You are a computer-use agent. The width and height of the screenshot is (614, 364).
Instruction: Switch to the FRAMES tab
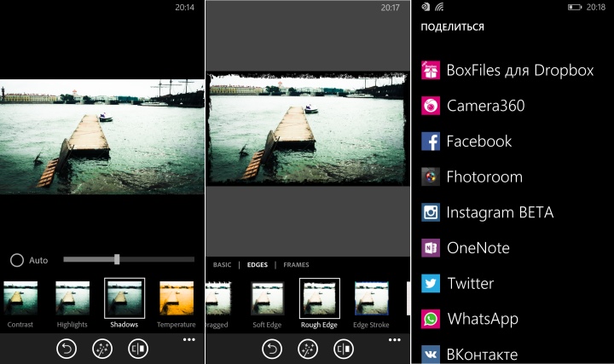(296, 265)
